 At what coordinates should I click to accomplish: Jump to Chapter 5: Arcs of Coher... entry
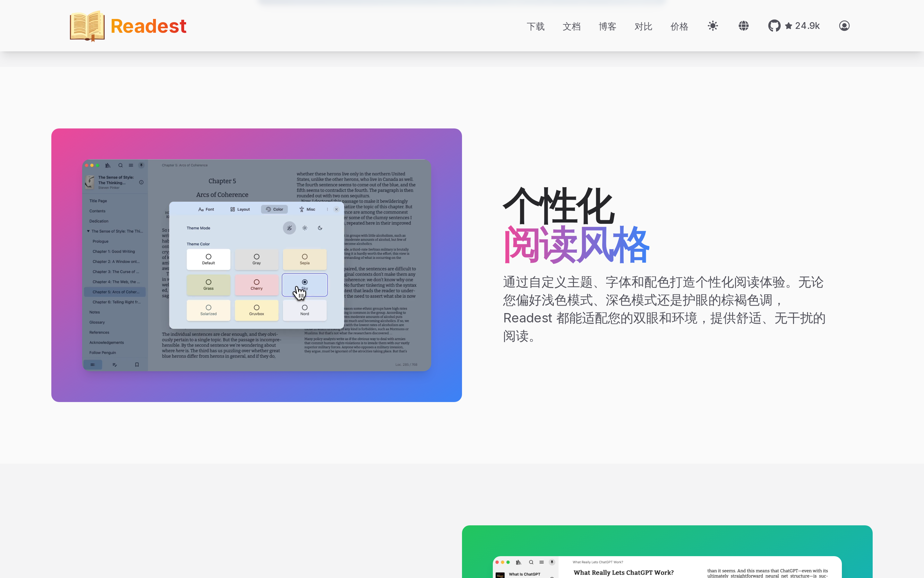tap(115, 292)
